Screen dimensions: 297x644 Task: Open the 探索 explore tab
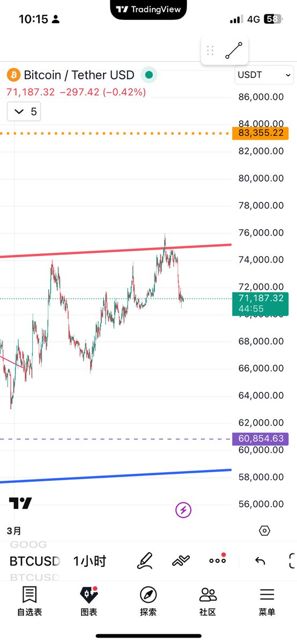click(x=148, y=601)
